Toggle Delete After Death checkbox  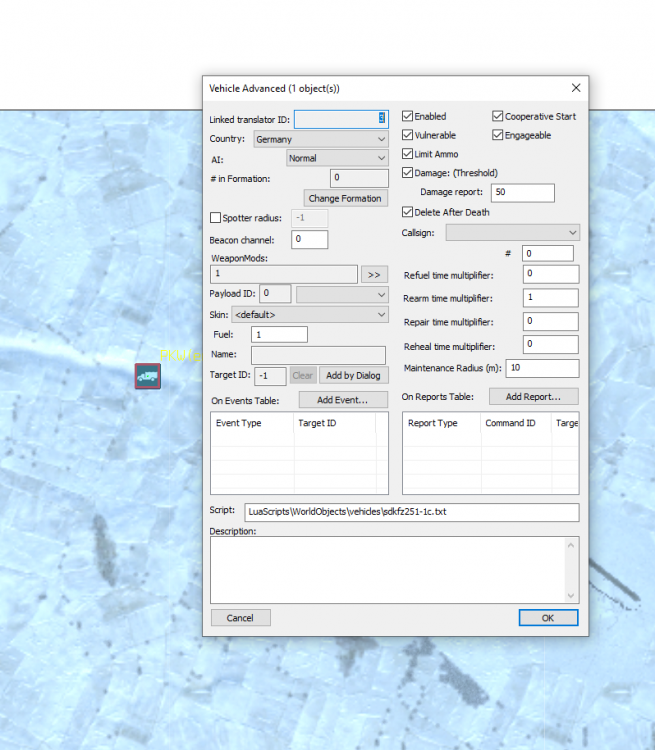408,212
